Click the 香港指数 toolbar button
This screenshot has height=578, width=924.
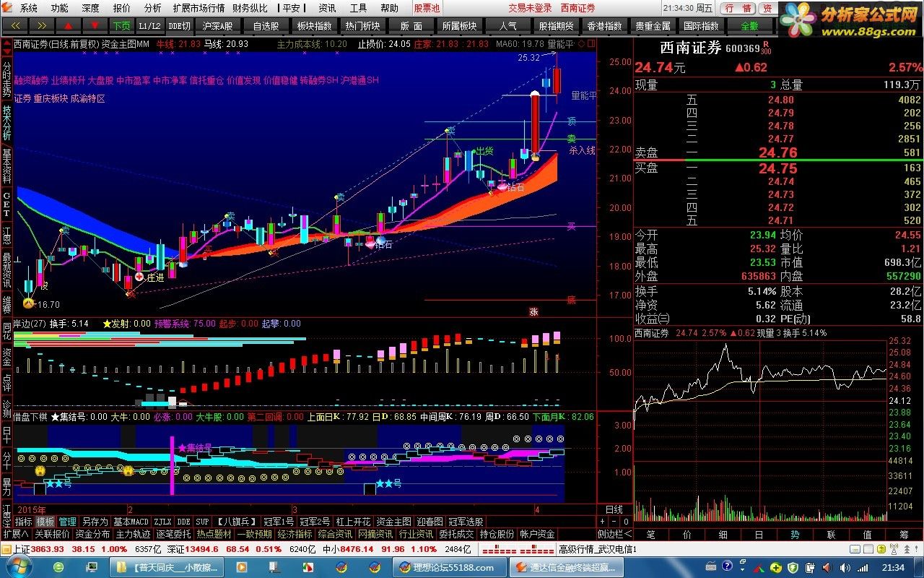click(604, 25)
